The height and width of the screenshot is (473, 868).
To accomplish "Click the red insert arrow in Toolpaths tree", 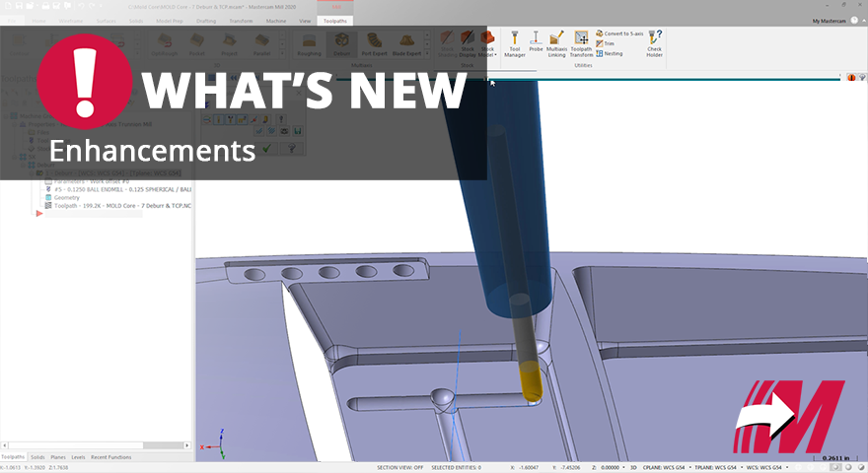I will point(39,214).
